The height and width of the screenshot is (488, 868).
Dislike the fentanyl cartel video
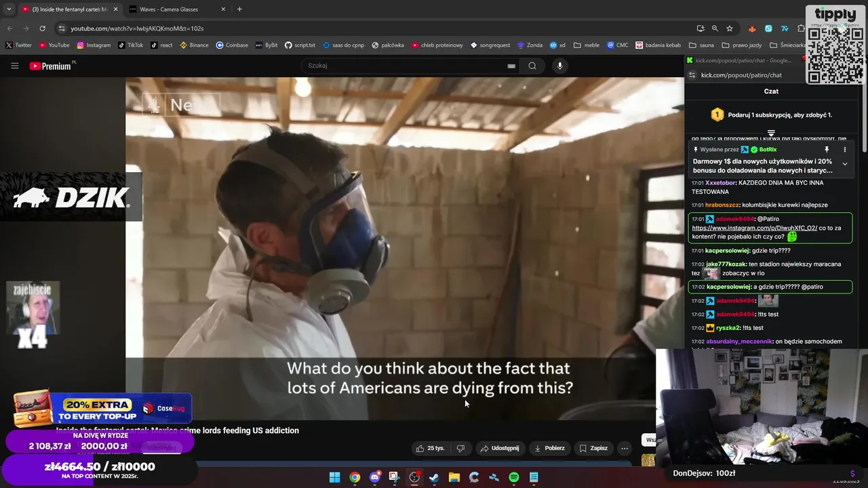460,448
